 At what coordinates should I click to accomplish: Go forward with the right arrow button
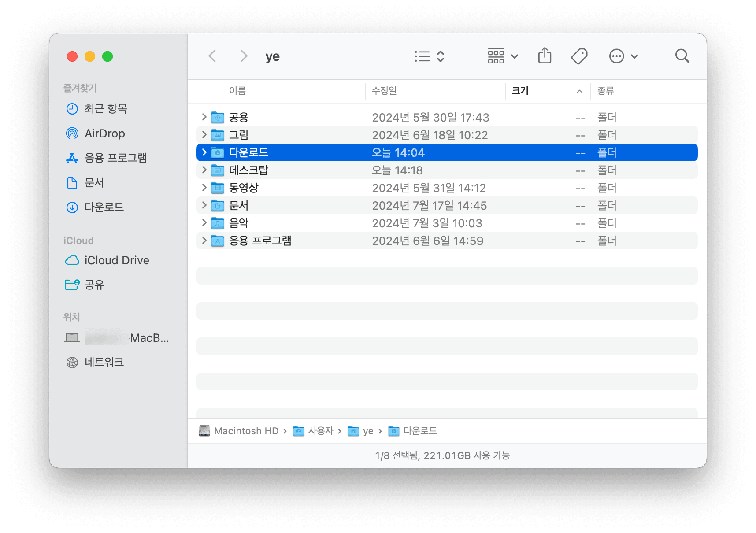click(x=244, y=56)
